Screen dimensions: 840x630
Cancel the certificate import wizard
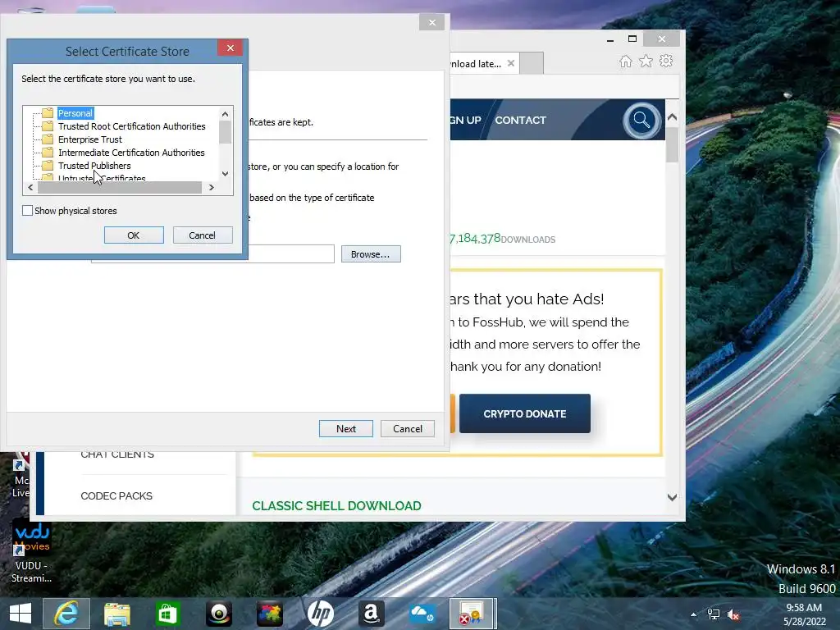click(x=408, y=428)
